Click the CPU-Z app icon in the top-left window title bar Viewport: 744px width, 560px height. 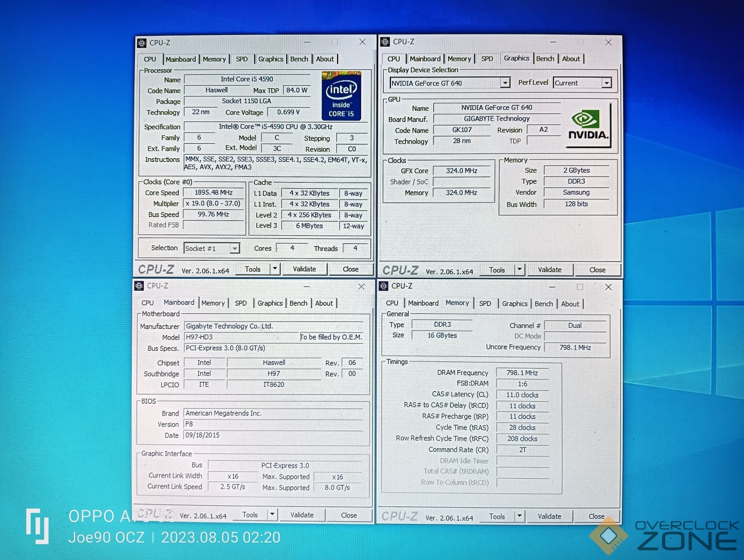click(x=142, y=43)
